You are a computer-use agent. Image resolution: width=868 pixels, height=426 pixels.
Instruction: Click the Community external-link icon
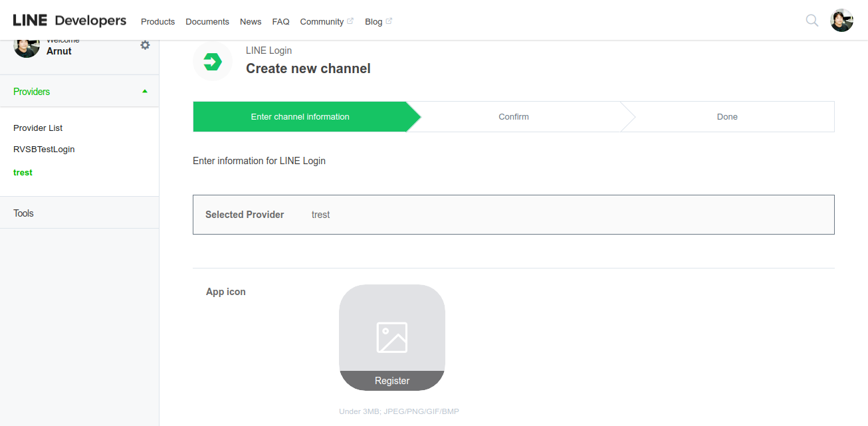350,21
